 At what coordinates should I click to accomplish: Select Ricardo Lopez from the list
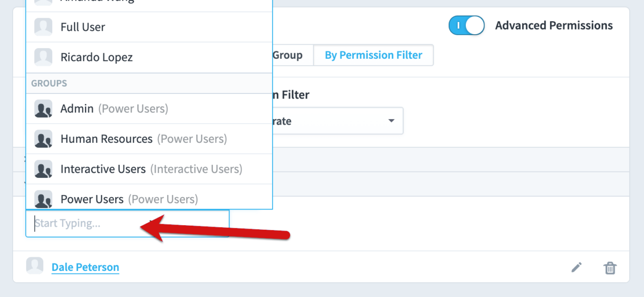pos(97,57)
